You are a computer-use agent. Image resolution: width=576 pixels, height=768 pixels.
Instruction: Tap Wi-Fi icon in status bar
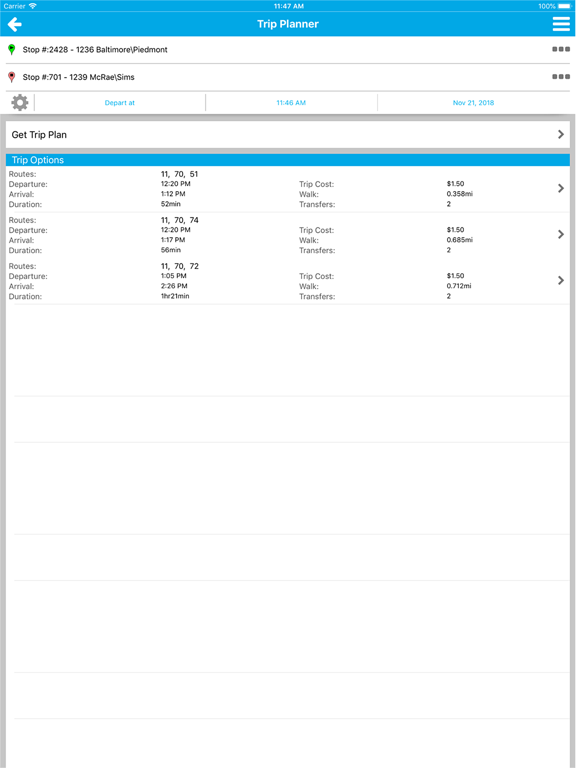pos(33,6)
